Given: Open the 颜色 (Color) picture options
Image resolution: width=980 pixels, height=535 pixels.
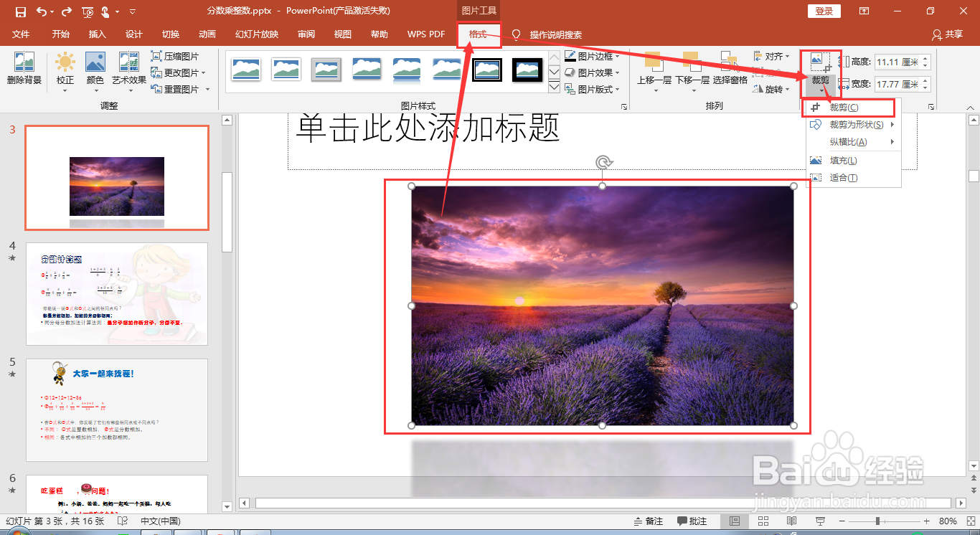Looking at the screenshot, I should (95, 72).
